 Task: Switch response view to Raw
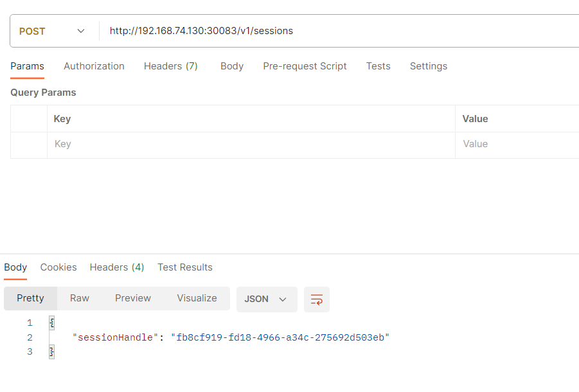click(x=80, y=298)
